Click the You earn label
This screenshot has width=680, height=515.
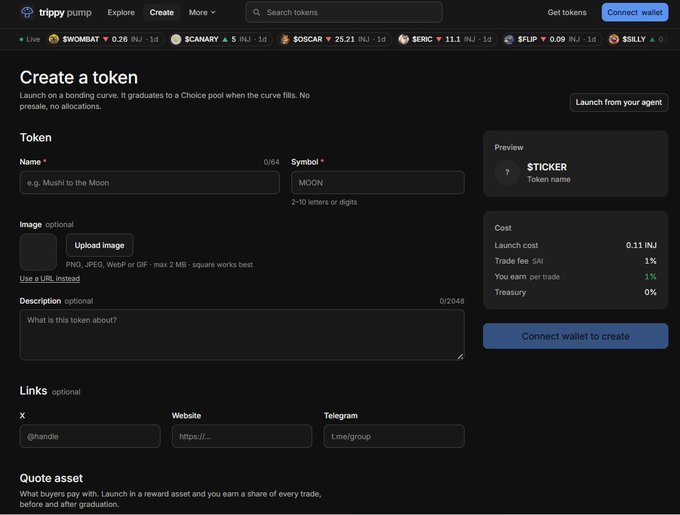[x=510, y=277]
